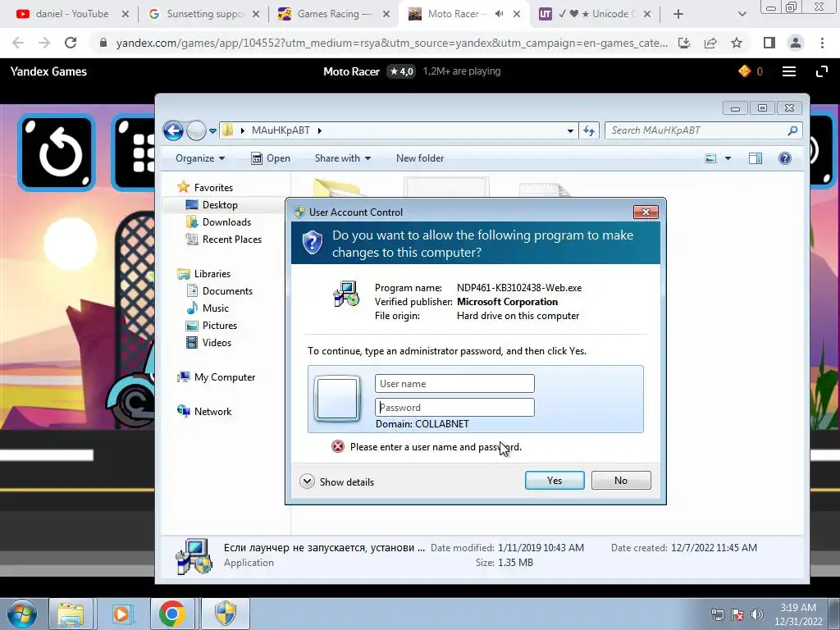Click Yes in the UAC dialog

point(555,481)
